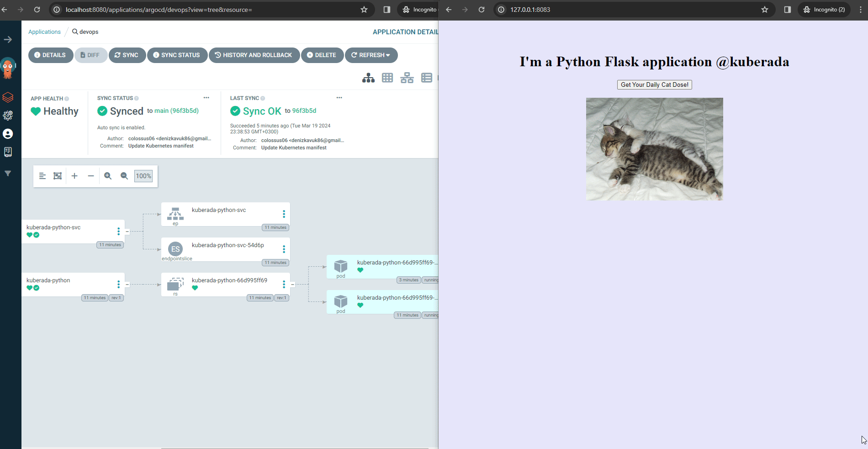Collapse the kuberada-python-66d995ff69 replicaset children
This screenshot has height=449, width=868.
click(293, 285)
